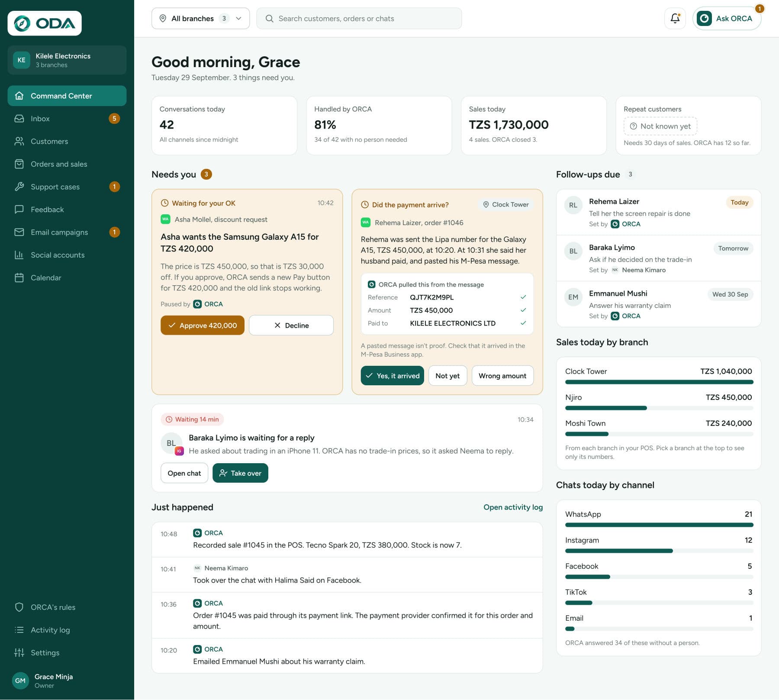The height and width of the screenshot is (700, 779).
Task: Click the Not known yet badge
Action: 660,126
